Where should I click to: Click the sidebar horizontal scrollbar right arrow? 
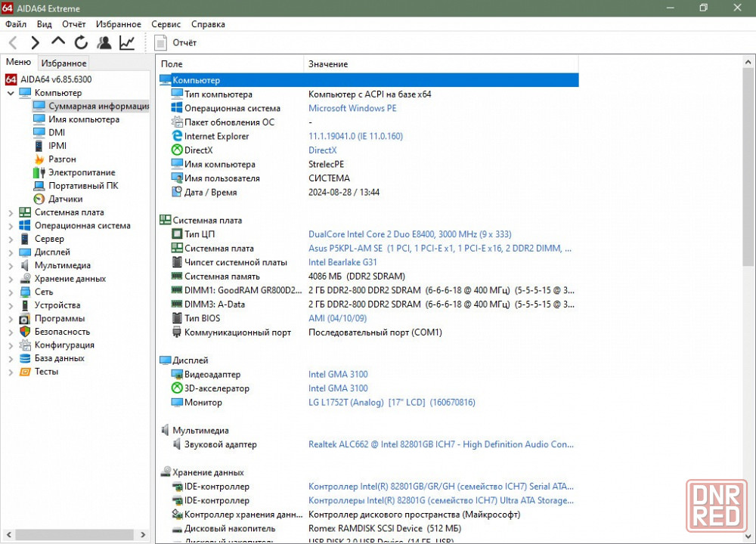click(x=143, y=535)
